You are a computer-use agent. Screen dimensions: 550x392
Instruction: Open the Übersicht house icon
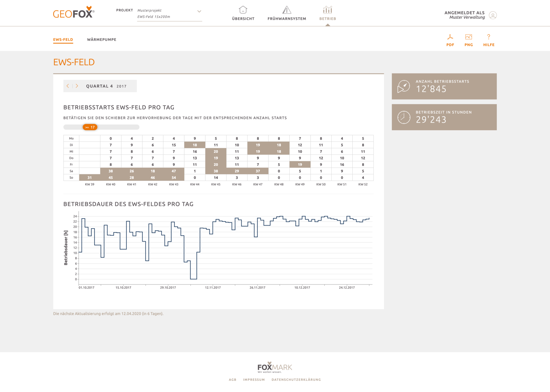[243, 10]
